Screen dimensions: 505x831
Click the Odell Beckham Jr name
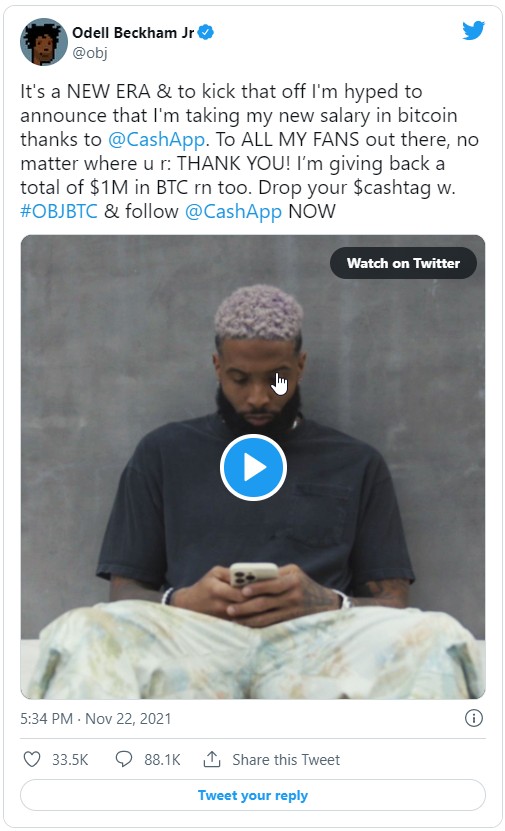(133, 33)
